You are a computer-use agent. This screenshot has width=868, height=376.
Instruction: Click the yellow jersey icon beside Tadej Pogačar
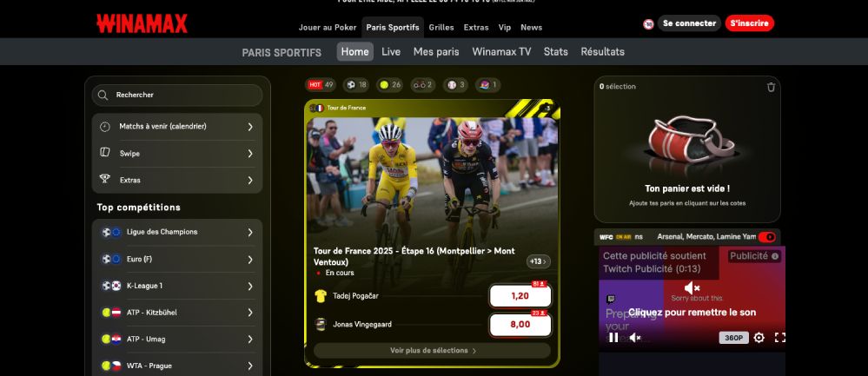[x=321, y=296]
